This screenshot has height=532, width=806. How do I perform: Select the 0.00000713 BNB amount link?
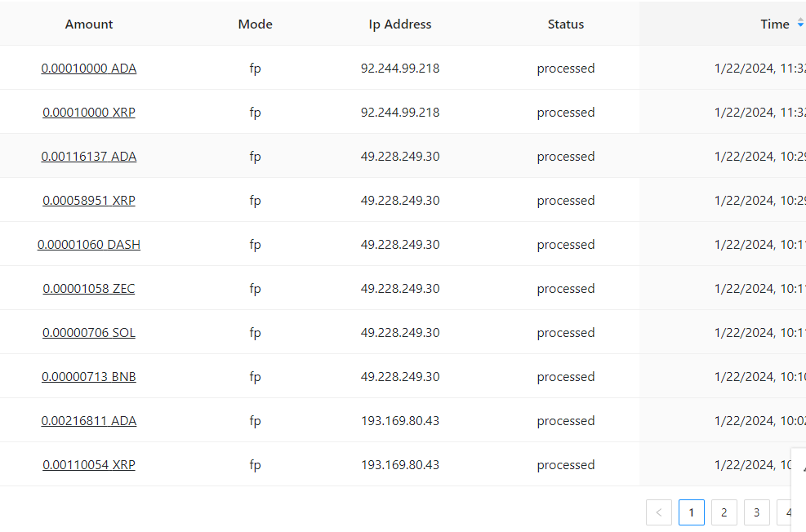(x=89, y=377)
